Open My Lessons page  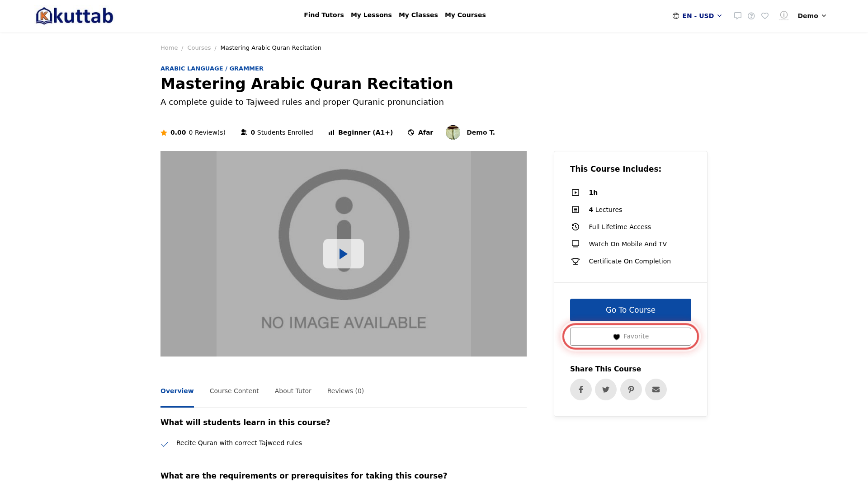tap(371, 15)
